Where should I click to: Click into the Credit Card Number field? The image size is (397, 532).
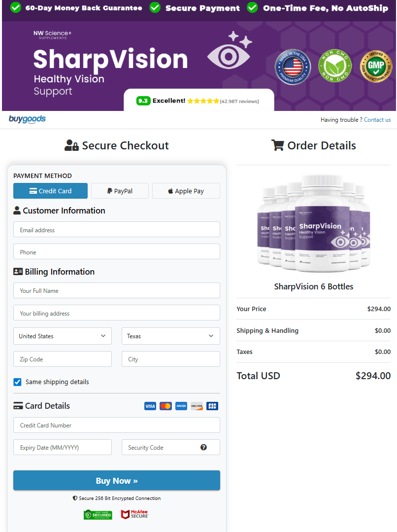[x=117, y=425]
